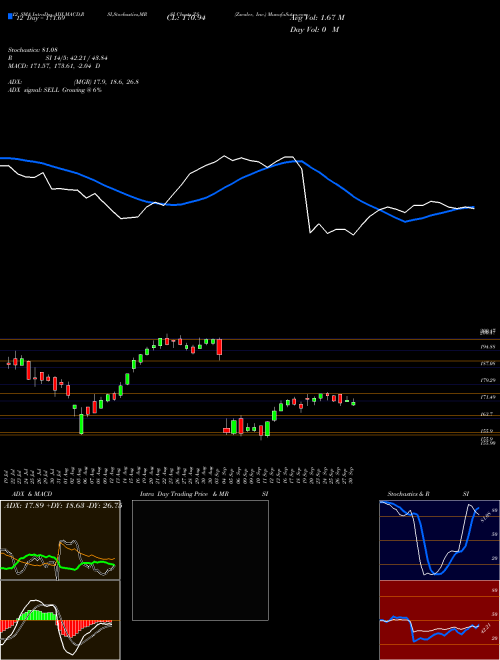Click the empty Intra Day Trading chart box

pyautogui.click(x=200, y=560)
